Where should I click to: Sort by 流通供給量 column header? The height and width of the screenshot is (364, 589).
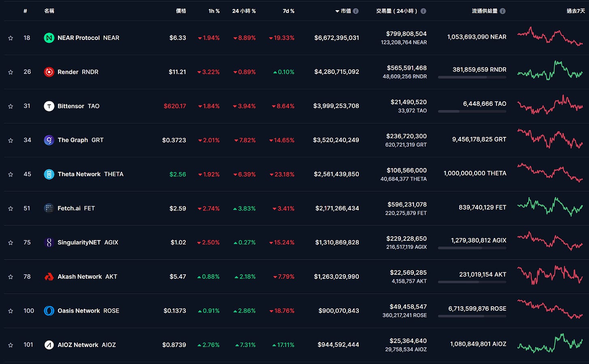[485, 11]
